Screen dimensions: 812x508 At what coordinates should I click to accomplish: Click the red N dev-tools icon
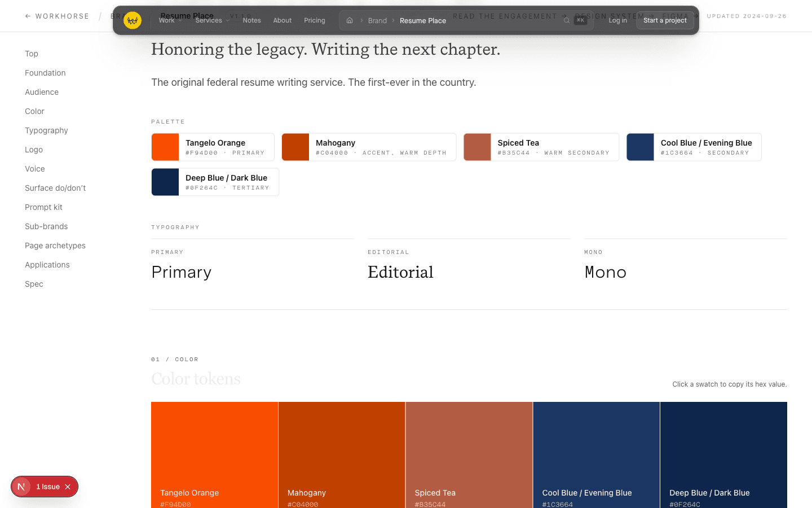click(x=21, y=487)
